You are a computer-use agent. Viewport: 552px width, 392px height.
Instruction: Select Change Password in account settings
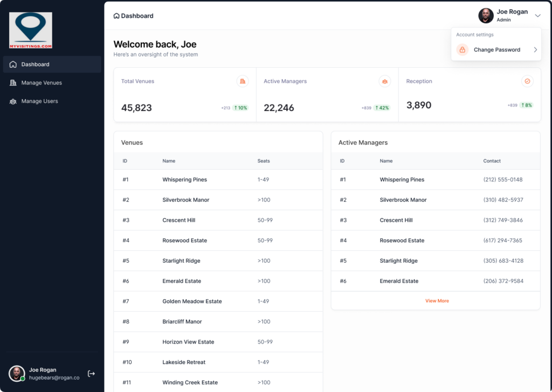tap(496, 50)
